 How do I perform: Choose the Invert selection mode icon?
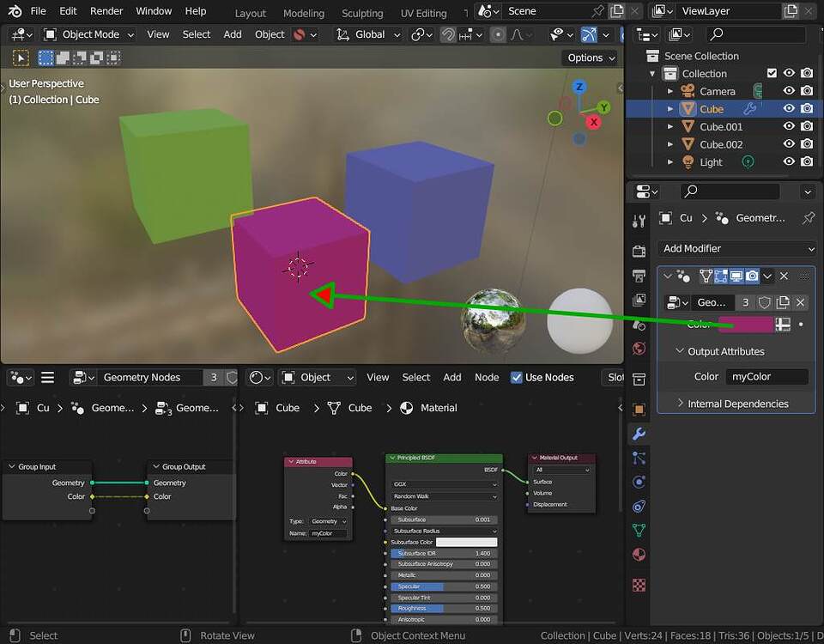pos(96,58)
